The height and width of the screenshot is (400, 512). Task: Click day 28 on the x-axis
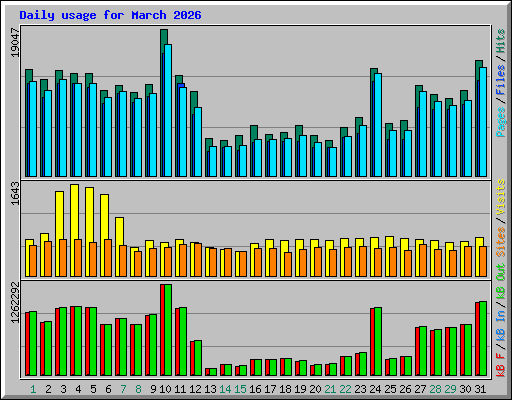[435, 389]
